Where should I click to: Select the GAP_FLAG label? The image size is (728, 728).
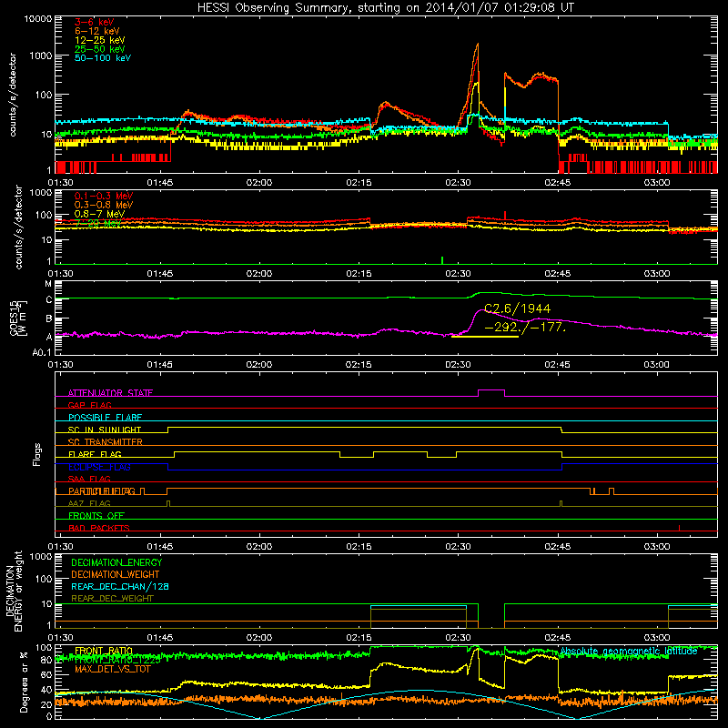pyautogui.click(x=89, y=405)
